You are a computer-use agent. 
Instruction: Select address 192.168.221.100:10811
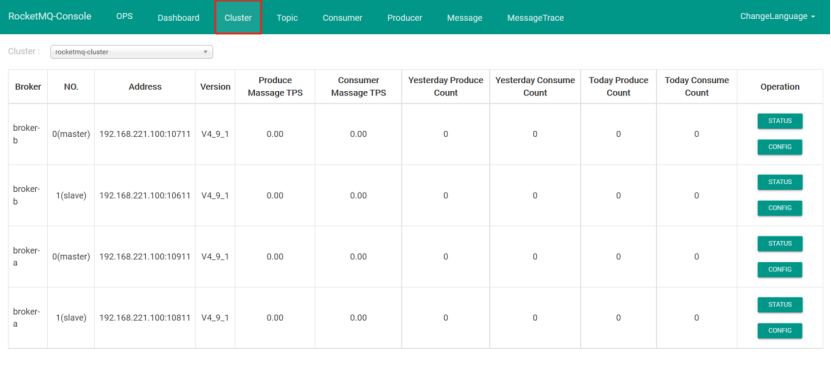click(x=145, y=318)
